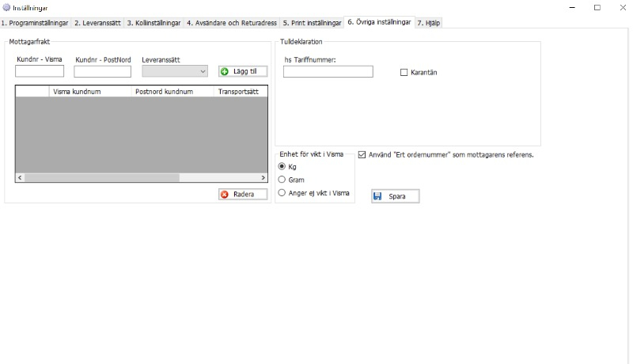The width and height of the screenshot is (633, 364).
Task: Click the hs Tariffnummer input field
Action: [x=328, y=72]
